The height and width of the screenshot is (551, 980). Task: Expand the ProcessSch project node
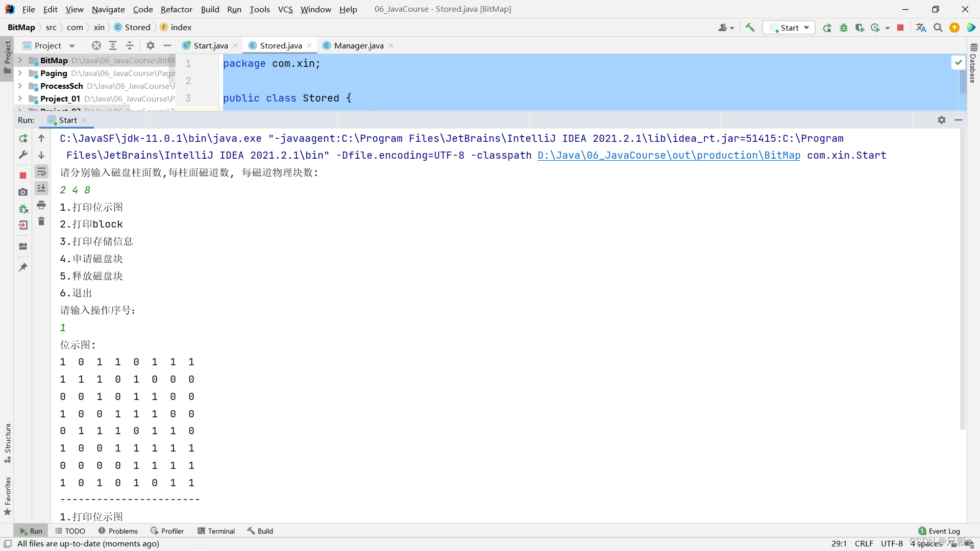point(20,86)
